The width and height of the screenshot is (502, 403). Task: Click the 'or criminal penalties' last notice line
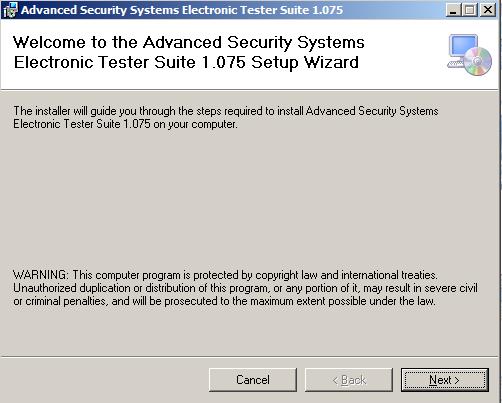tap(224, 301)
